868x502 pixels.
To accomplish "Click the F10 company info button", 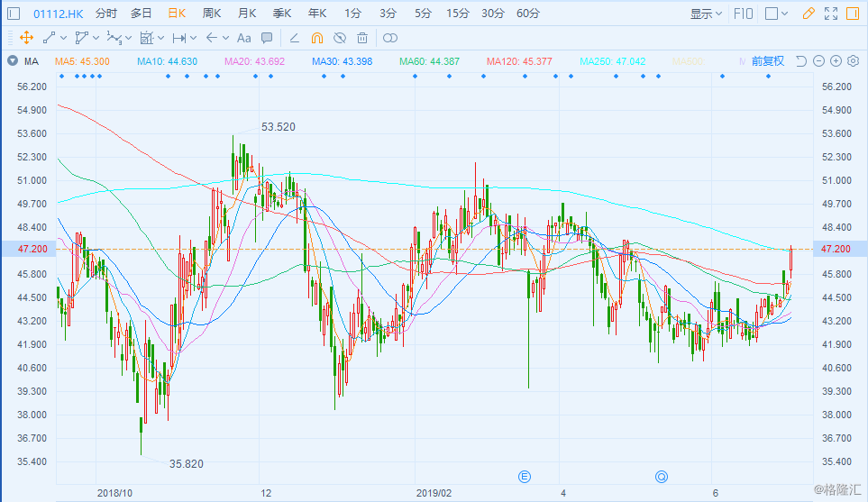I will click(744, 14).
